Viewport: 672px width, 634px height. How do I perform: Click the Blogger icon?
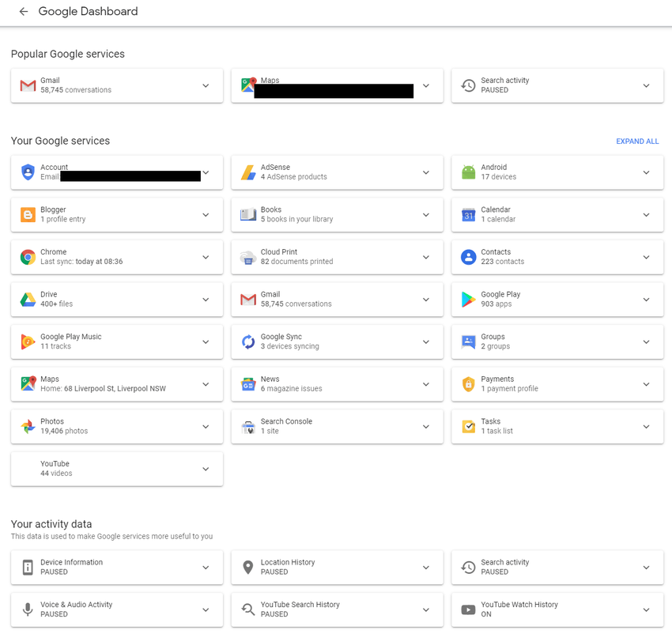click(x=28, y=214)
